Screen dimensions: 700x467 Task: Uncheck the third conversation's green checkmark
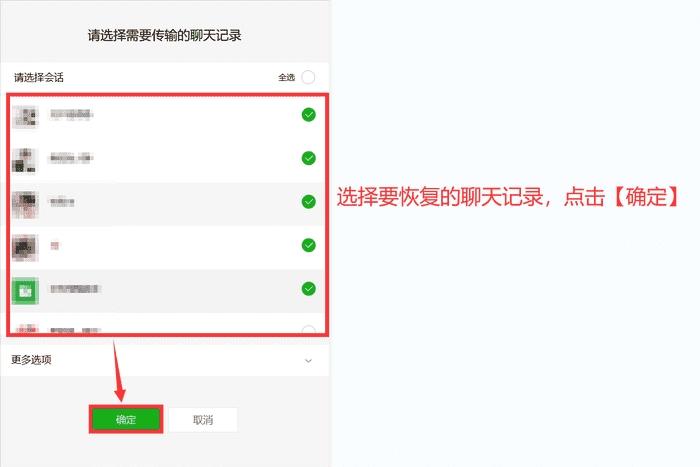coord(308,202)
